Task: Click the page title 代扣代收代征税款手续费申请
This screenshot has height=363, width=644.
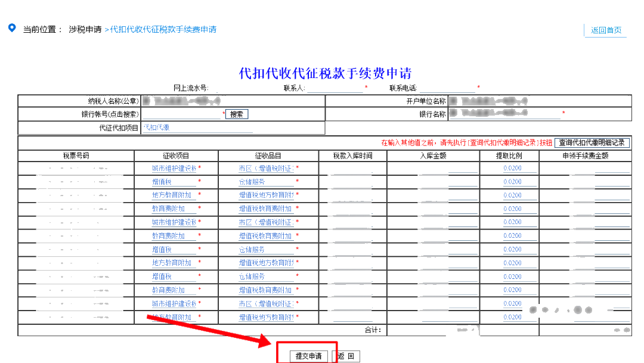Action: pos(326,73)
